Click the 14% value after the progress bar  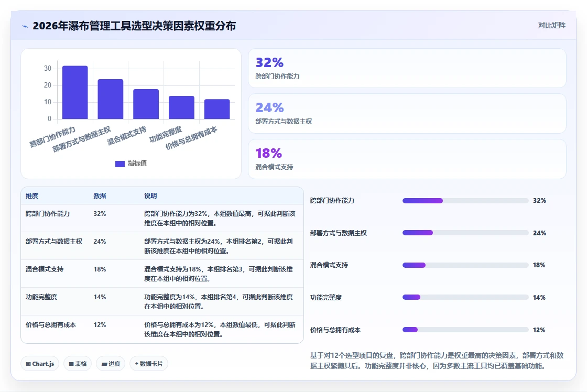coord(539,297)
